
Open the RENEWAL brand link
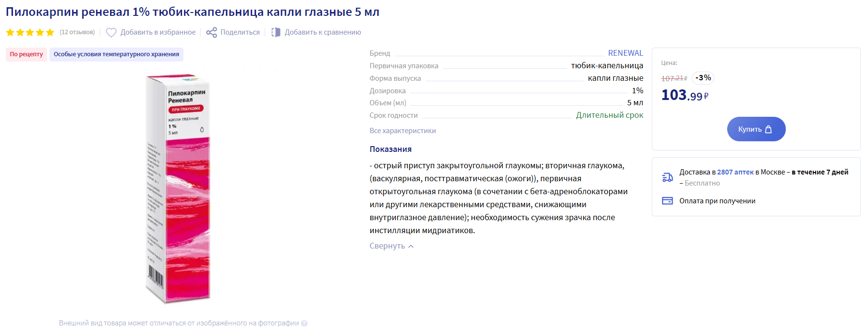click(x=625, y=53)
